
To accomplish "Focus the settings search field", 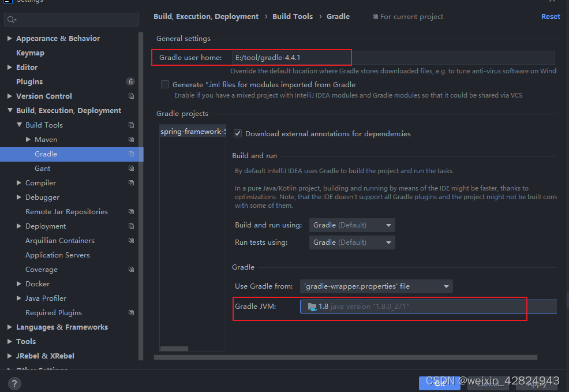I will pyautogui.click(x=72, y=20).
